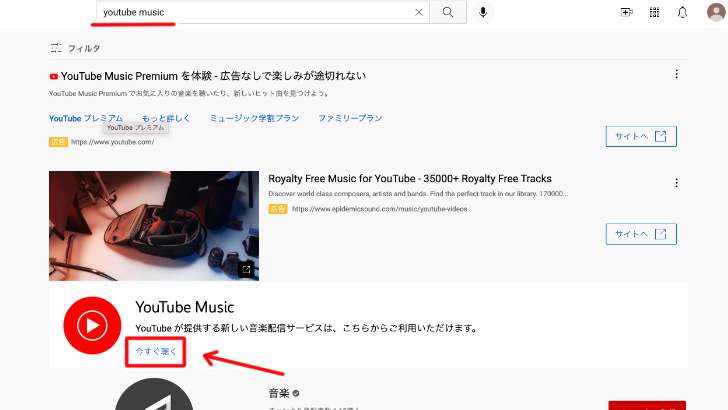Click the YouTube Music service description text

(307, 328)
